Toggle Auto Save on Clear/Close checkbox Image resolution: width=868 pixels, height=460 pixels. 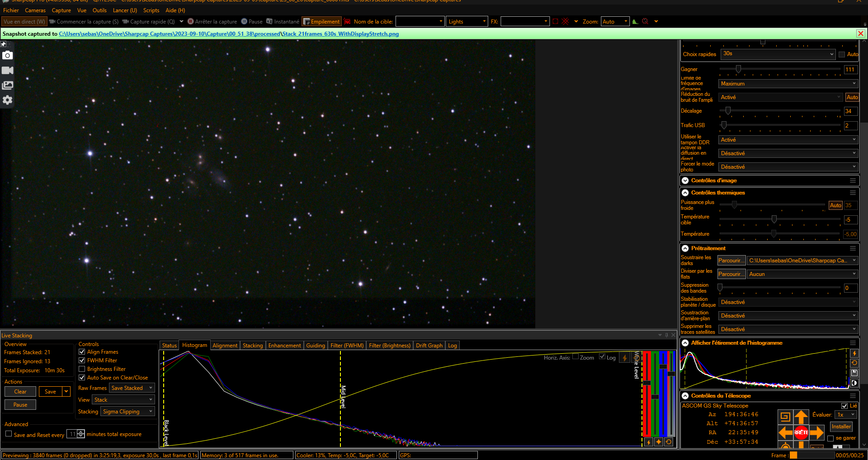(x=82, y=377)
